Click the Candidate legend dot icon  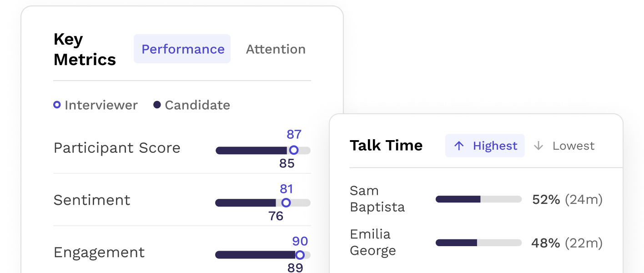click(x=157, y=105)
